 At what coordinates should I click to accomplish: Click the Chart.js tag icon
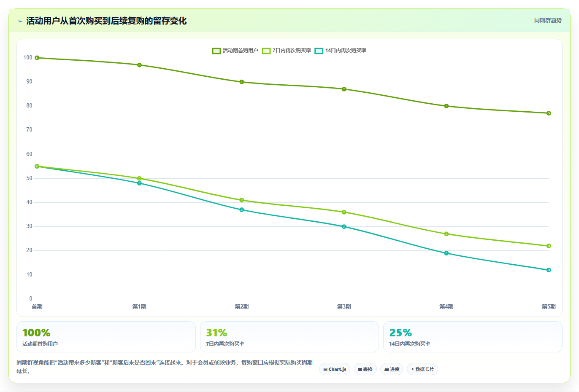coord(325,369)
